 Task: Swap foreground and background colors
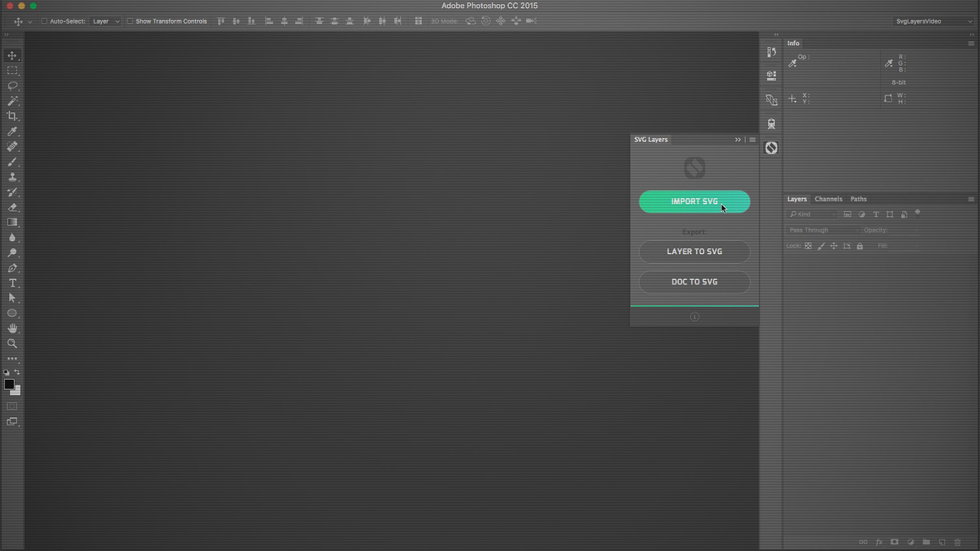pos(17,372)
